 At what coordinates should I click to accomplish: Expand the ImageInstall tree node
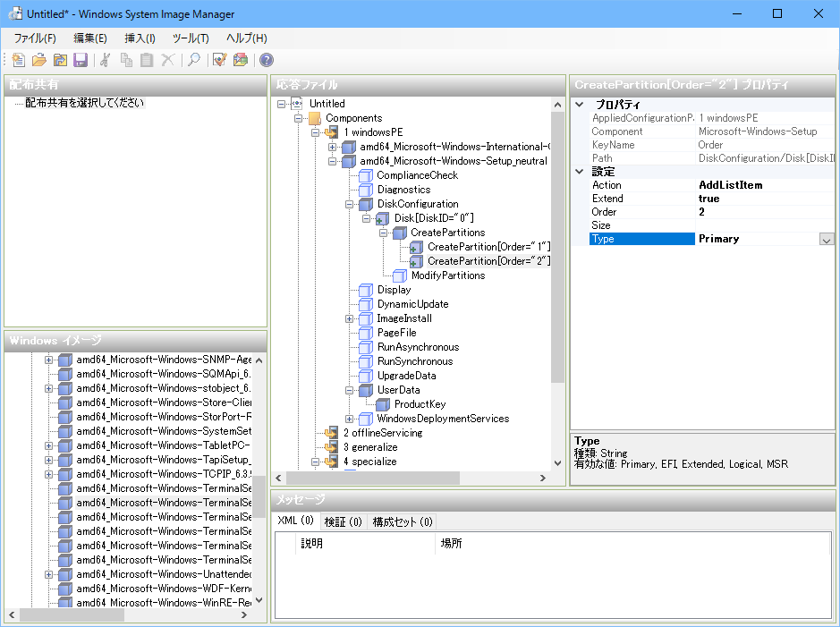[349, 318]
